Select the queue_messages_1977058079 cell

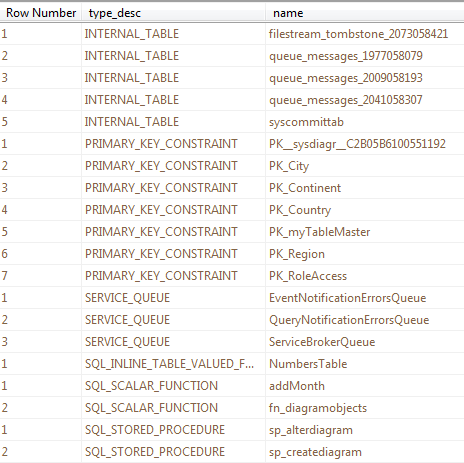365,56
